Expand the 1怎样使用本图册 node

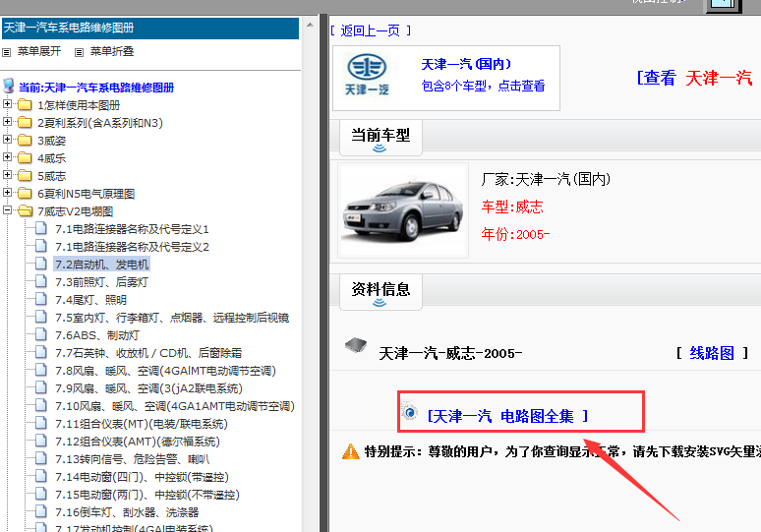(7, 104)
